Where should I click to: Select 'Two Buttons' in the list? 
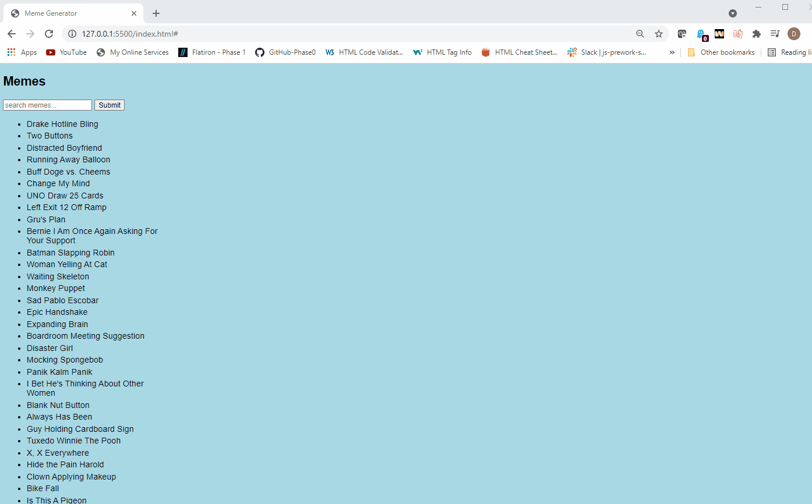click(x=50, y=136)
